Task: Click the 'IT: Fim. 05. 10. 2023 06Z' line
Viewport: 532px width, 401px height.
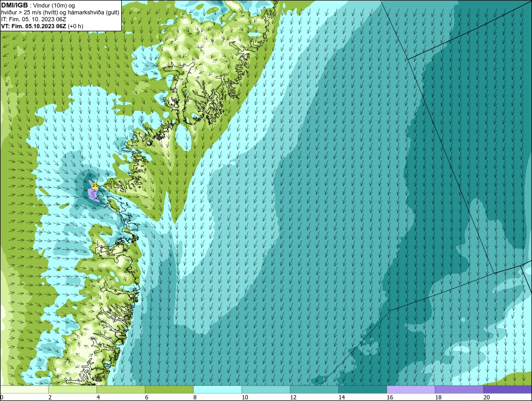Action: click(x=34, y=19)
